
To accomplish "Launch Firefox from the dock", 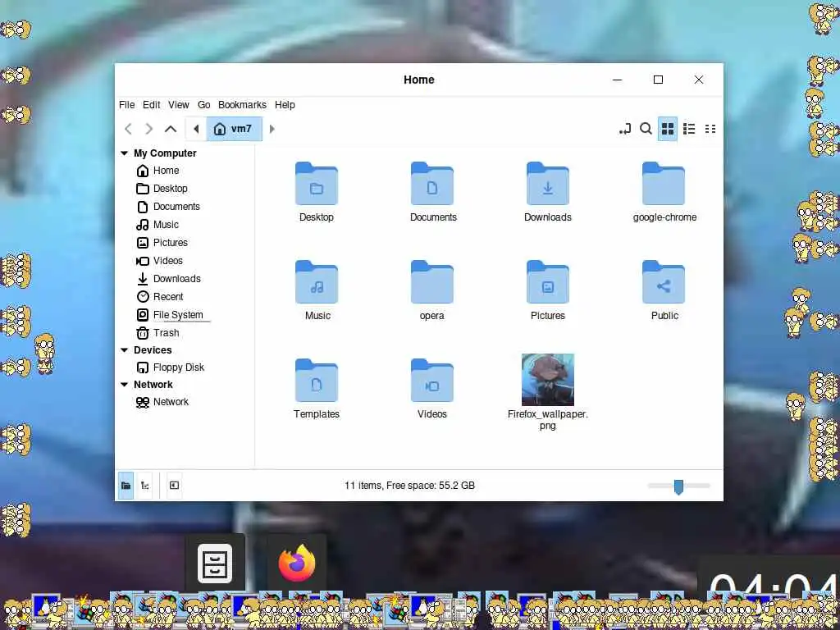I will [x=297, y=563].
